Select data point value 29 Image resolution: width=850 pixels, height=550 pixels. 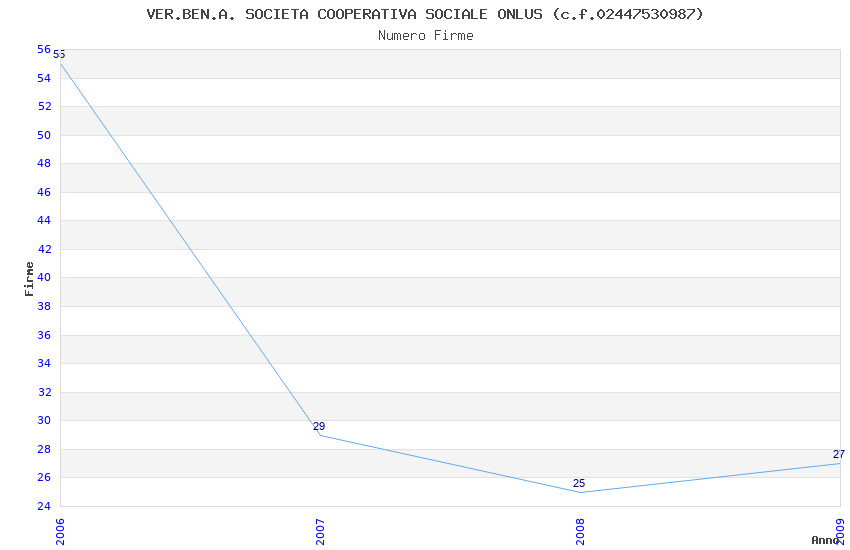(x=319, y=426)
